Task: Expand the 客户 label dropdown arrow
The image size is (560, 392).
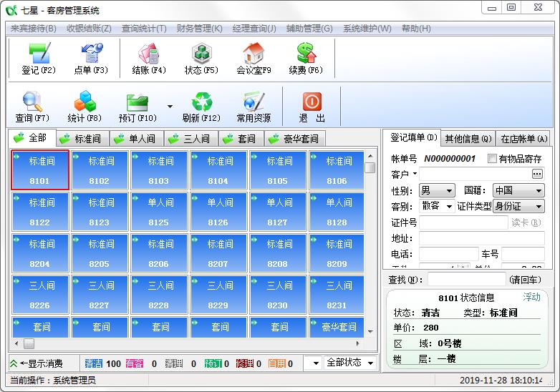Action: point(415,174)
